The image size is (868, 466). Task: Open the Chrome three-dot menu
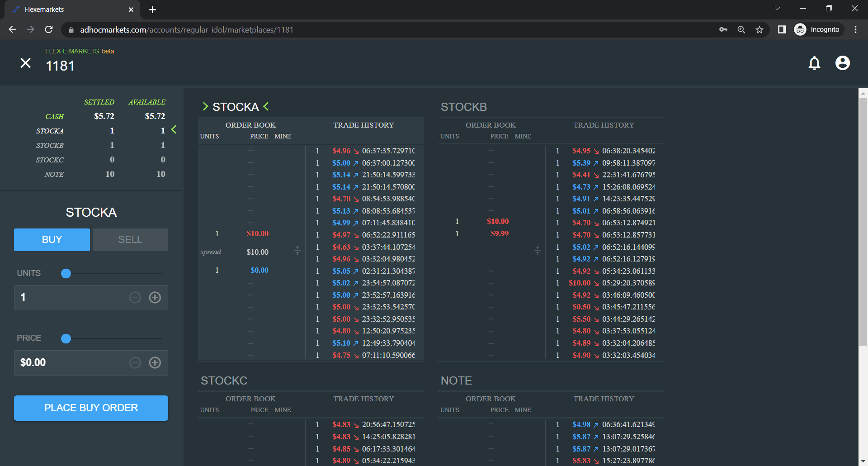coord(855,29)
